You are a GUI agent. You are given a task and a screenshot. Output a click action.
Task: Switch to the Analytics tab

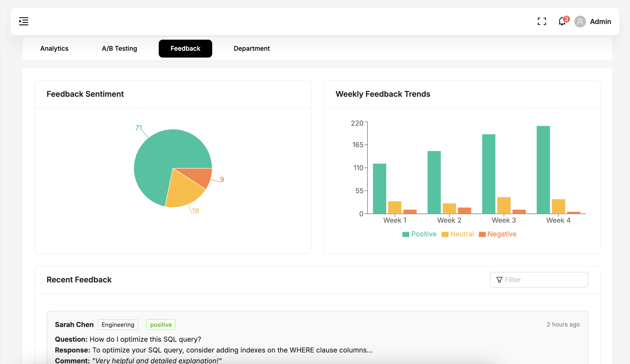[x=54, y=49]
